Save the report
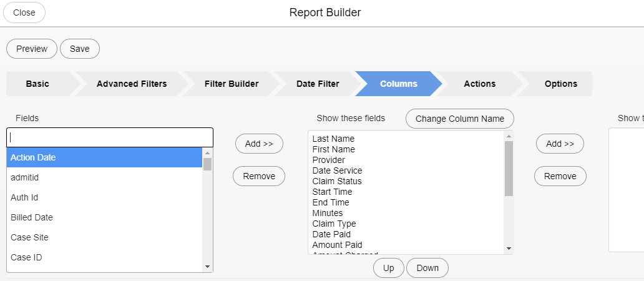The image size is (644, 281). (80, 49)
